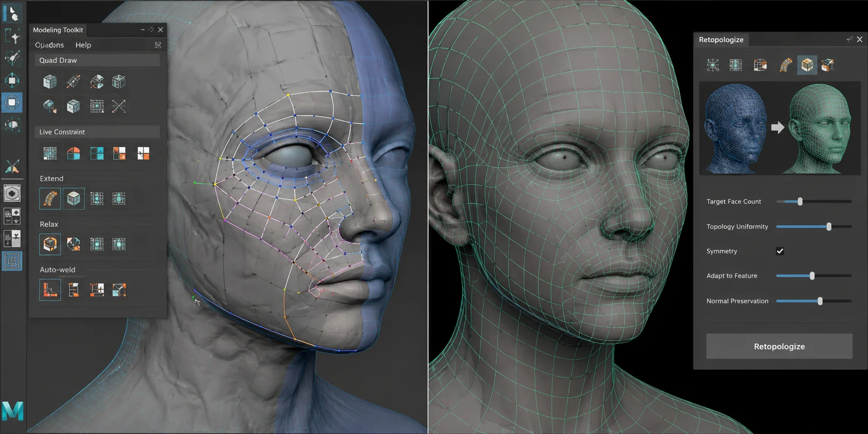Open the Maya logo at bottom left
Viewport: 868px width, 434px height.
pos(12,411)
